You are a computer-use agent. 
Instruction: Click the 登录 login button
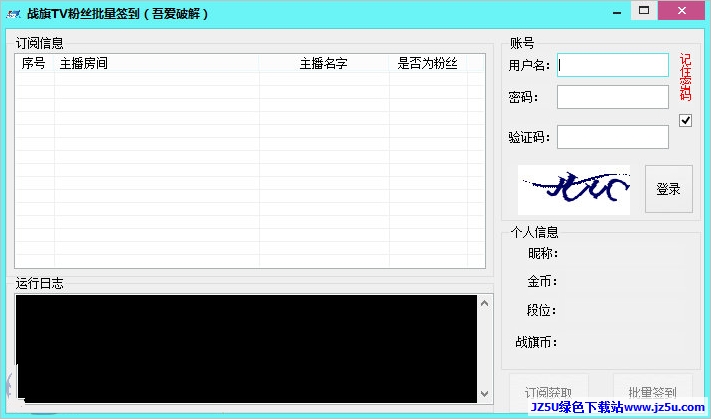(x=668, y=189)
